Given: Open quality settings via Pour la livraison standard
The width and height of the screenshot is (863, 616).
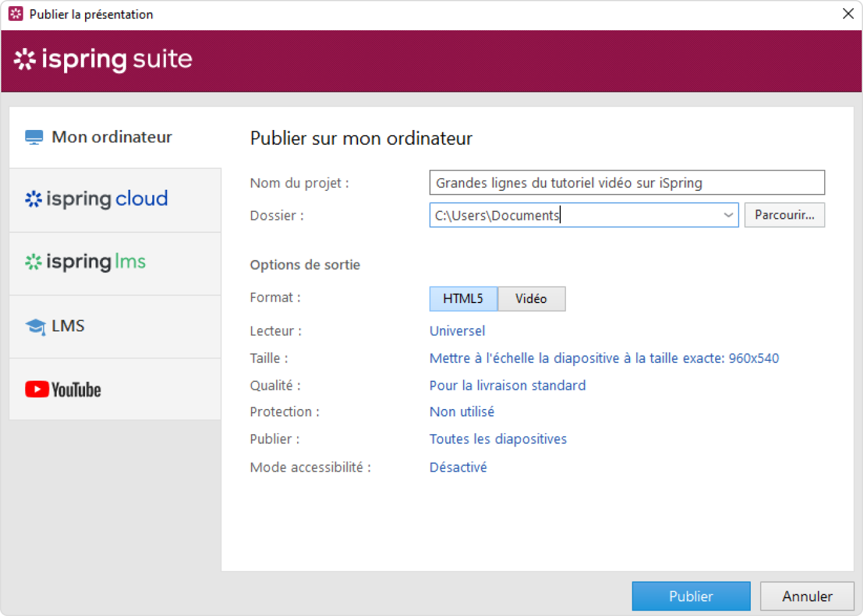Looking at the screenshot, I should (x=507, y=385).
